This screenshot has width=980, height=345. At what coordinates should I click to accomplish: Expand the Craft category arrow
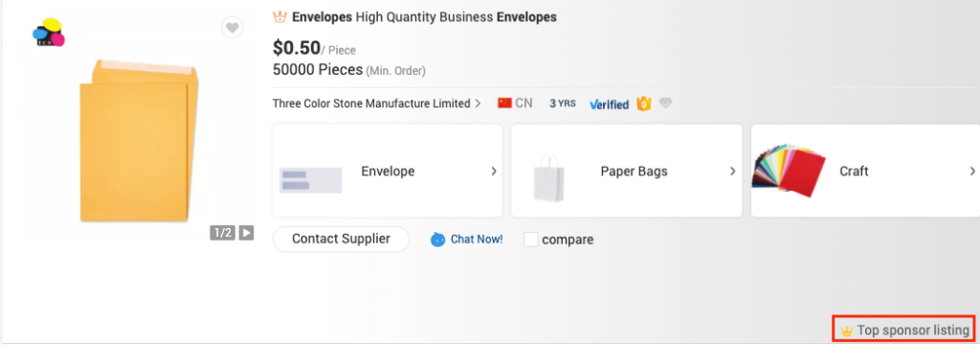click(x=972, y=171)
